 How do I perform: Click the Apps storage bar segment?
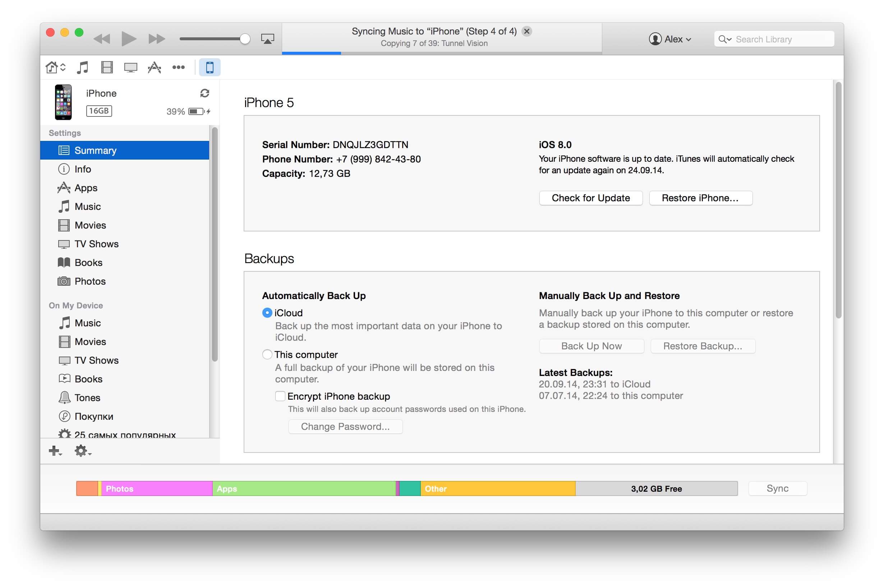pos(304,489)
